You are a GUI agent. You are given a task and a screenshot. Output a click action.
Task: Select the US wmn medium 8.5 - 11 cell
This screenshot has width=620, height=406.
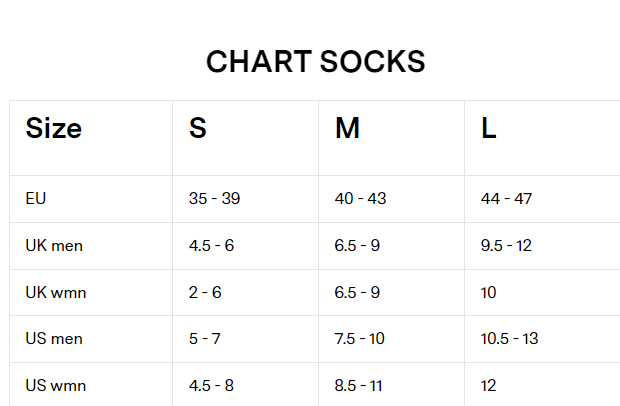coord(359,385)
